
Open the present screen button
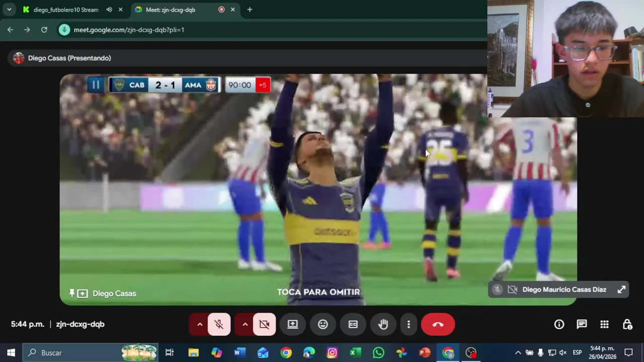pyautogui.click(x=293, y=324)
